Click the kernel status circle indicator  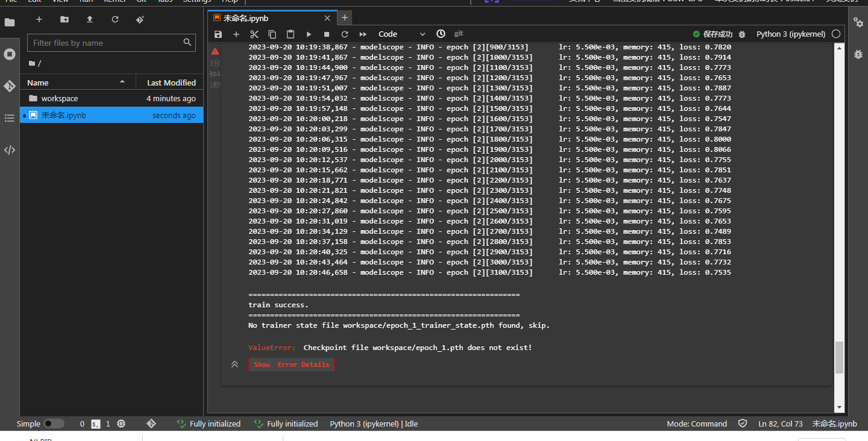[836, 34]
